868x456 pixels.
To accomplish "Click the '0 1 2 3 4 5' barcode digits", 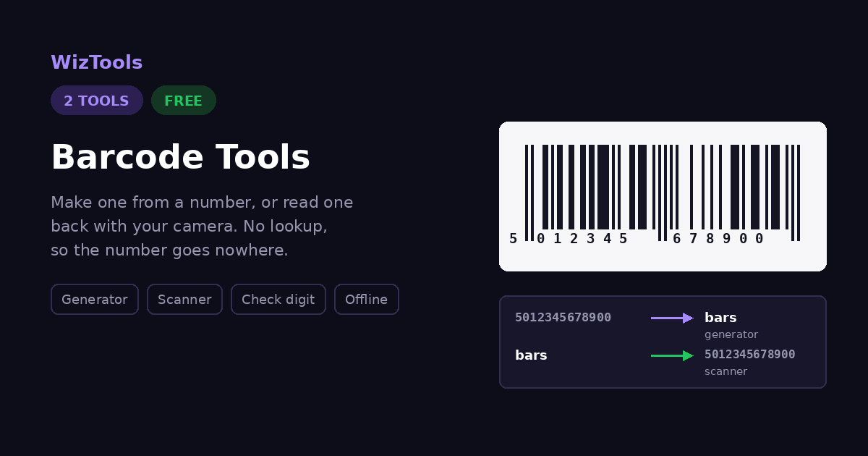I will point(582,238).
